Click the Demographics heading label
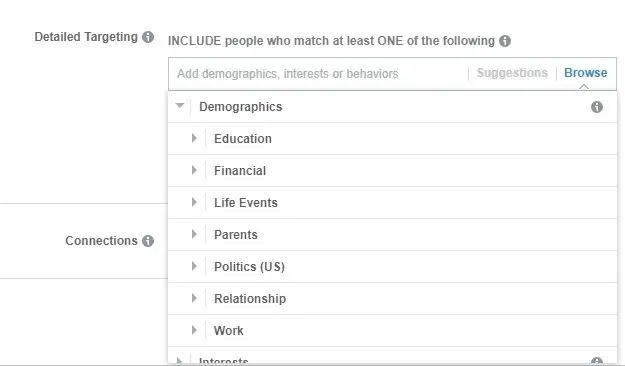Image resolution: width=625 pixels, height=366 pixels. pyautogui.click(x=240, y=107)
